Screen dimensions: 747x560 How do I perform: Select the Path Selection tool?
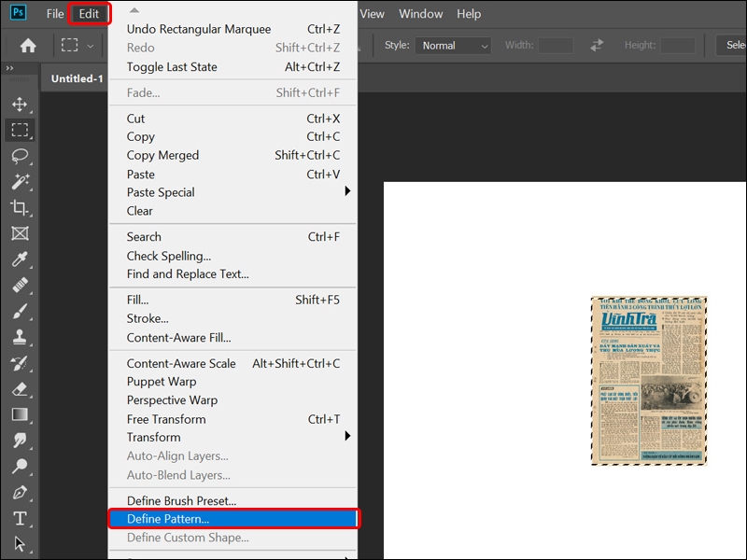tap(20, 543)
